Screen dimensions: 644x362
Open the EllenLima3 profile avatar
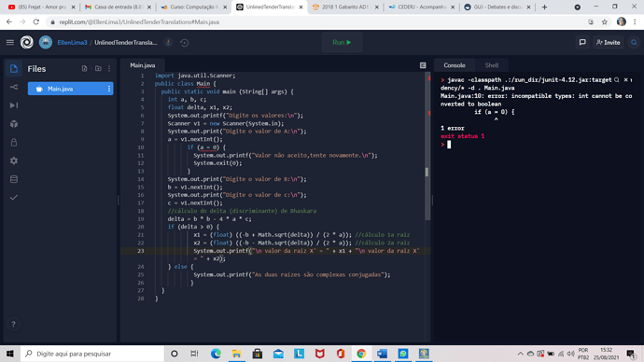[x=46, y=42]
